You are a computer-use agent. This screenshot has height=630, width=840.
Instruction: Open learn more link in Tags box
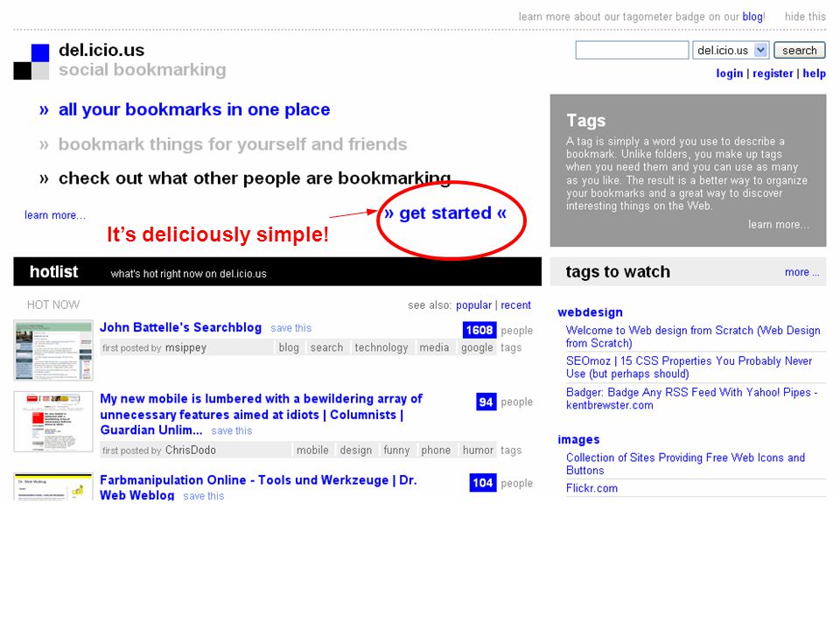click(779, 225)
